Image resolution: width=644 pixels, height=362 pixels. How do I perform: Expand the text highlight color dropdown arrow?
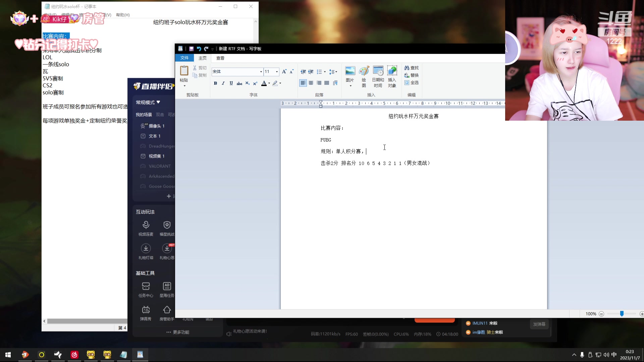[280, 83]
